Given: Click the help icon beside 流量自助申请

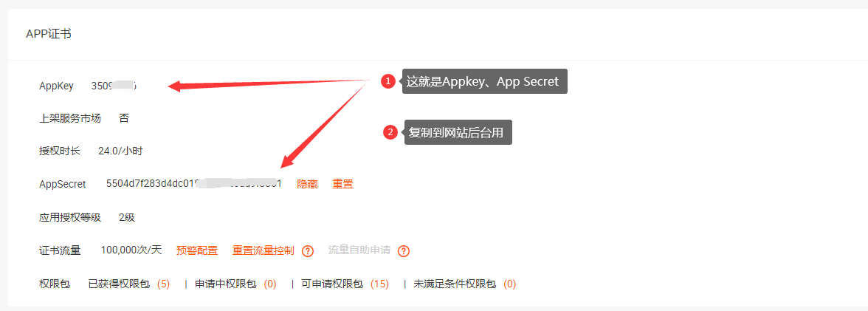Looking at the screenshot, I should (x=404, y=251).
